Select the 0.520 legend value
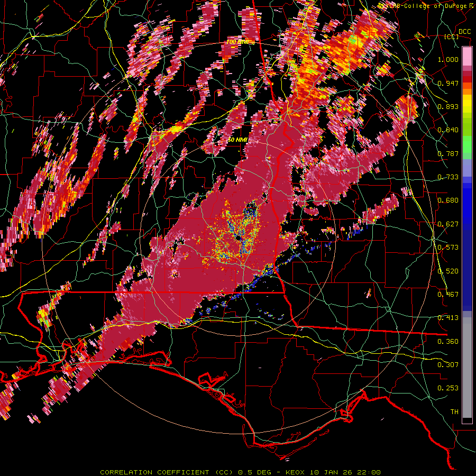 [x=448, y=271]
